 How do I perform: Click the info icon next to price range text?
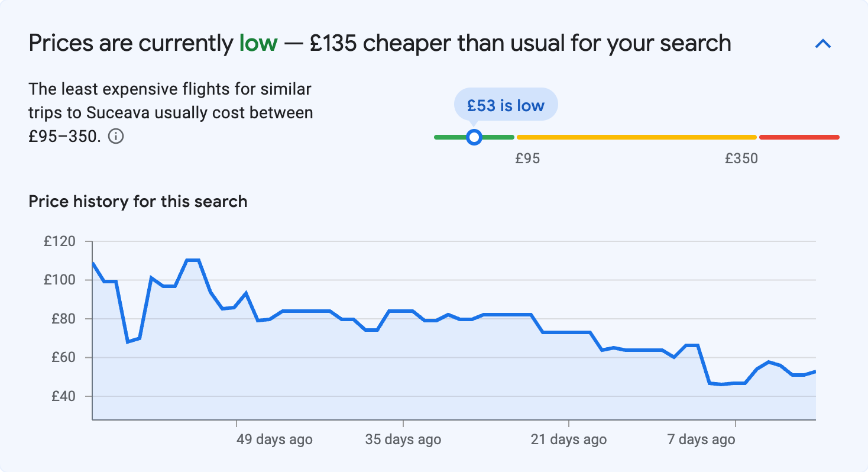tap(116, 137)
